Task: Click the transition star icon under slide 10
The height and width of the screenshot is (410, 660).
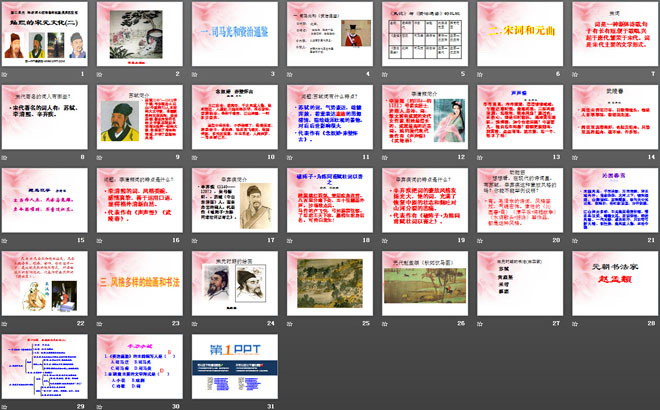Action: (195, 157)
